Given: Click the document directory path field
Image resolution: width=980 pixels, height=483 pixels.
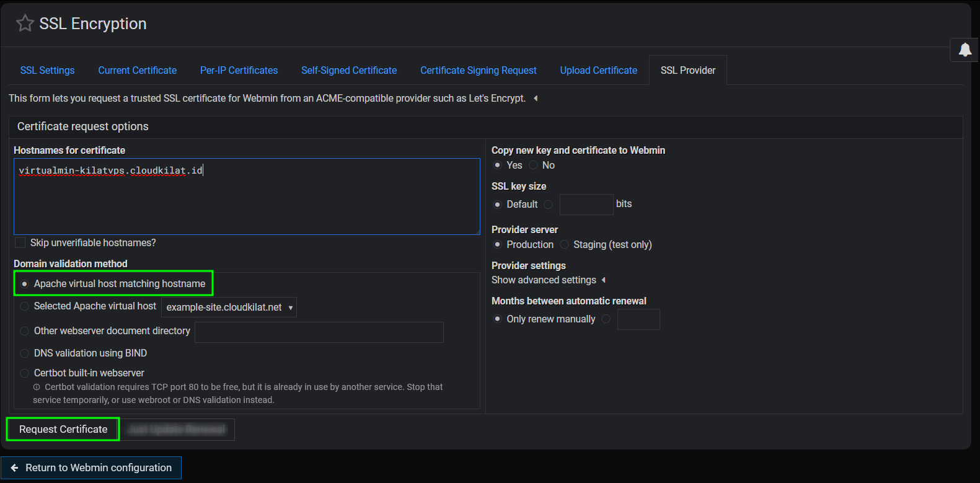Looking at the screenshot, I should pos(319,332).
